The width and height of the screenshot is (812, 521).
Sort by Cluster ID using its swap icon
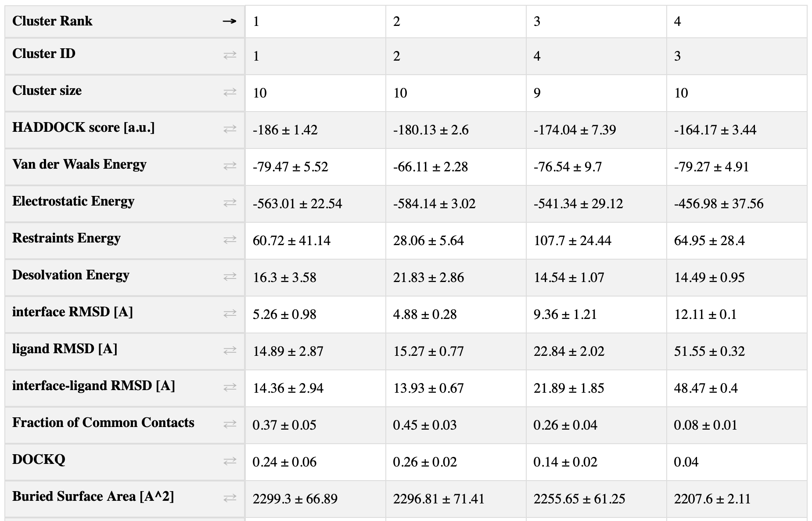(230, 55)
